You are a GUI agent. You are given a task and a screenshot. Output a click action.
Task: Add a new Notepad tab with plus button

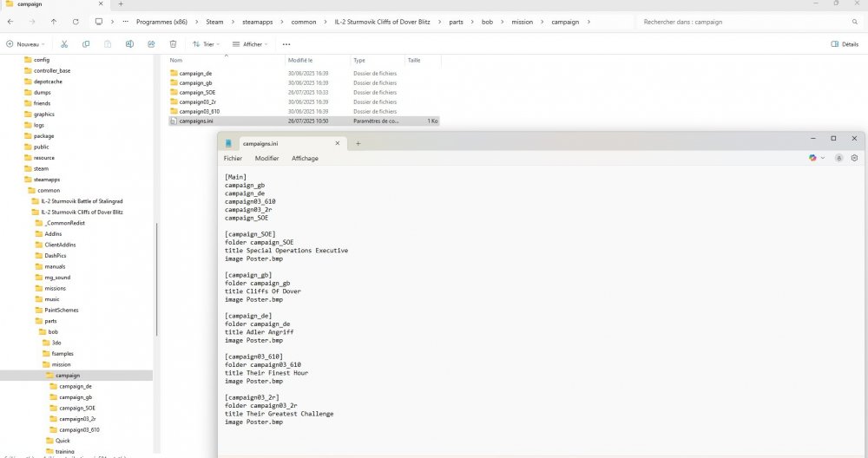coord(358,143)
